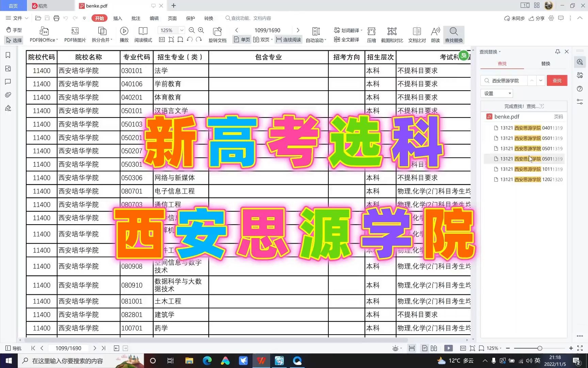
Task: Select the 选择 selection tool
Action: pyautogui.click(x=14, y=40)
